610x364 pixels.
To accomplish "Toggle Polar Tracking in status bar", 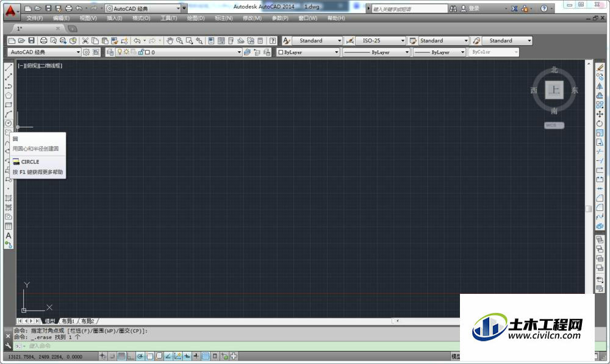I will 140,356.
